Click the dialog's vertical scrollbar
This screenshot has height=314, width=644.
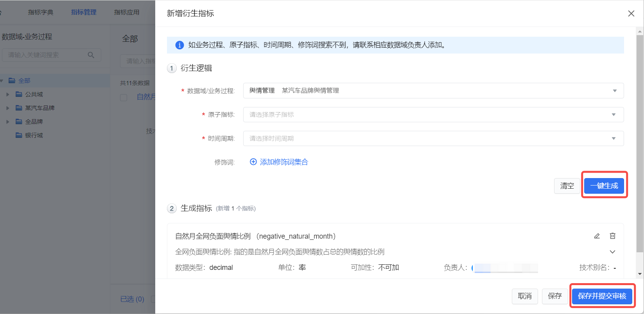640,143
